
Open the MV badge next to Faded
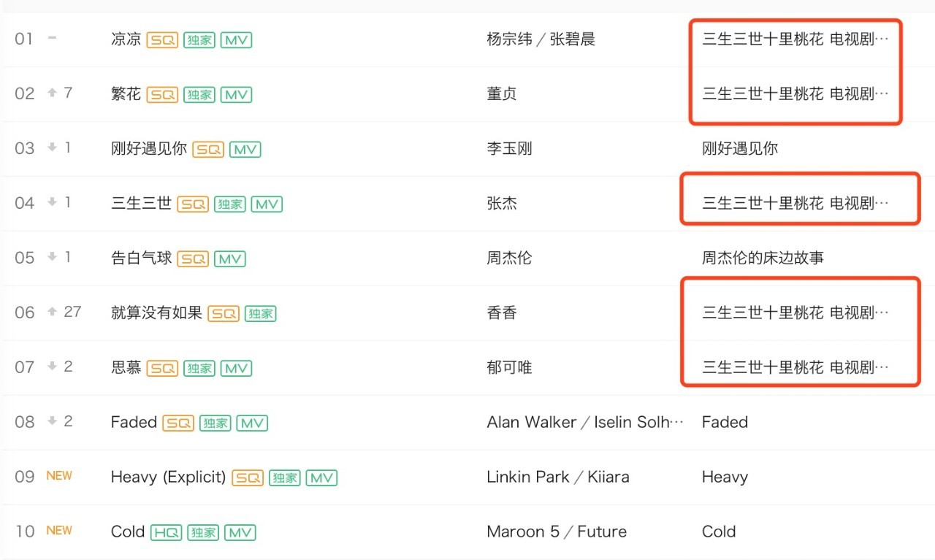(252, 423)
